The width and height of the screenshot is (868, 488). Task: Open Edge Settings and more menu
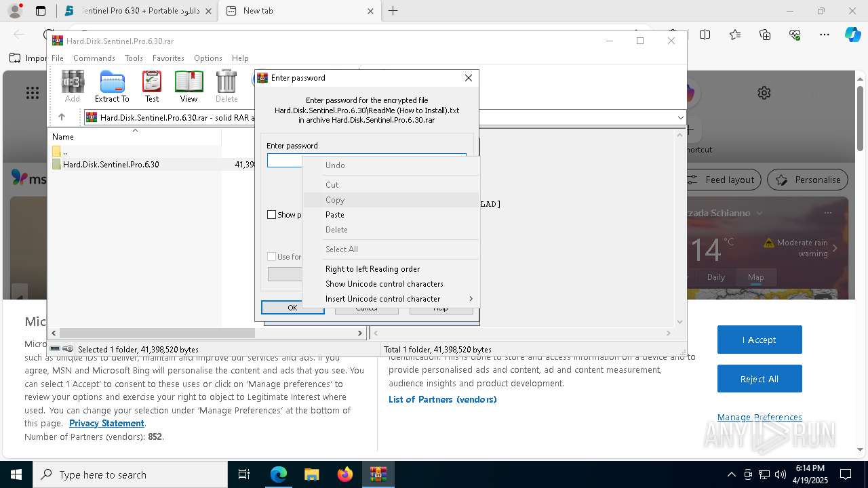825,35
